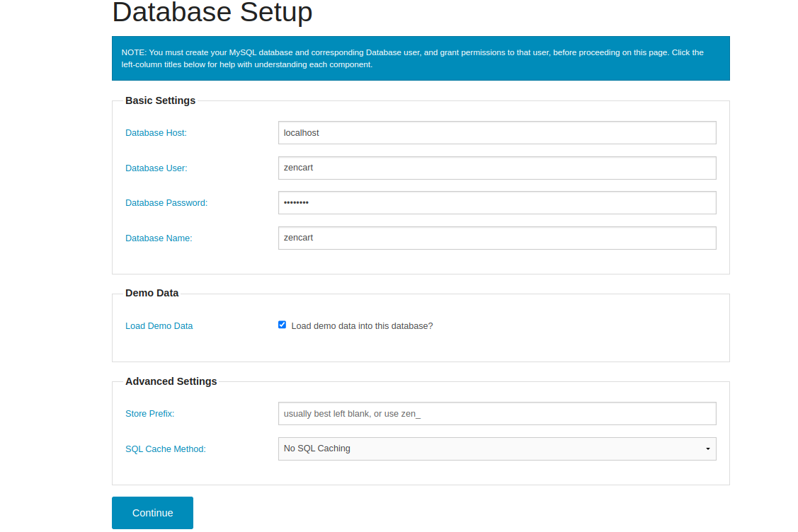
Task: Click the Demo Data section heading
Action: click(x=152, y=293)
